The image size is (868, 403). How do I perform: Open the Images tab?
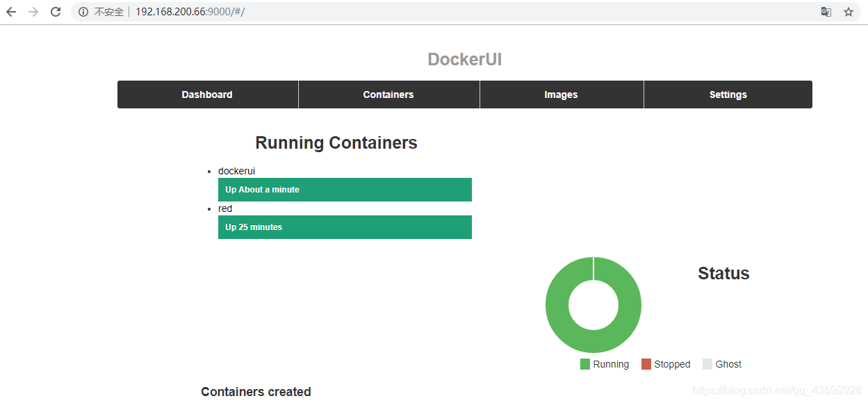pyautogui.click(x=562, y=94)
